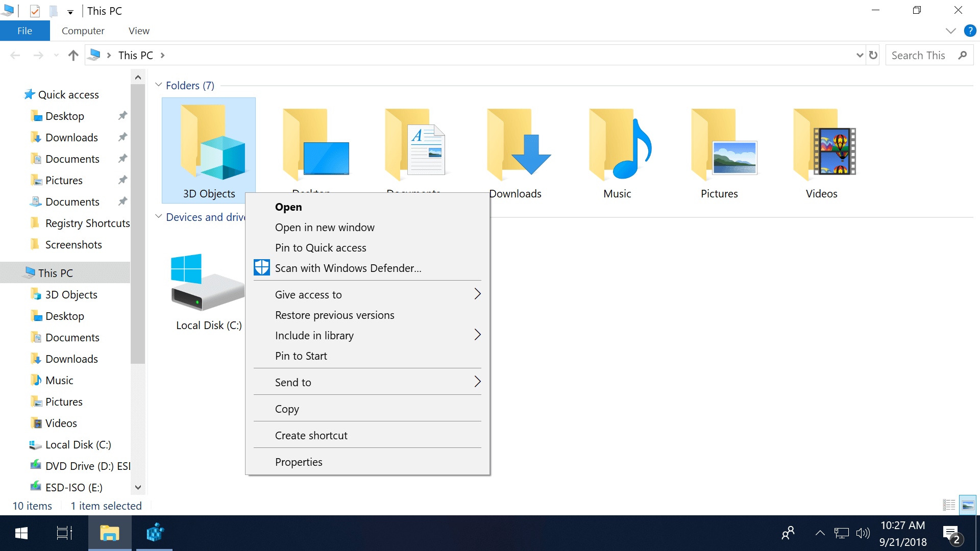Click inside the Search This PC box
This screenshot has height=551, width=980.
[x=919, y=55]
